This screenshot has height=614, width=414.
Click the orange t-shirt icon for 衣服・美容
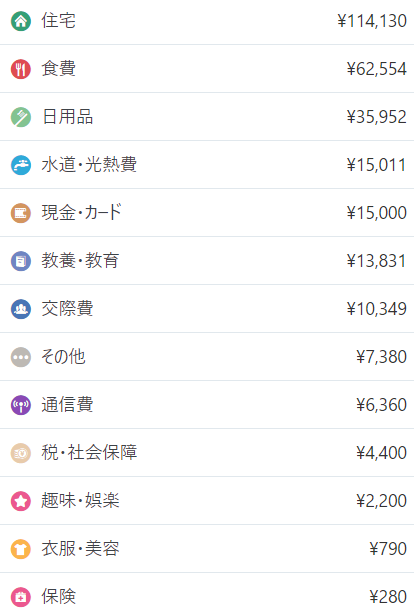pos(21,549)
